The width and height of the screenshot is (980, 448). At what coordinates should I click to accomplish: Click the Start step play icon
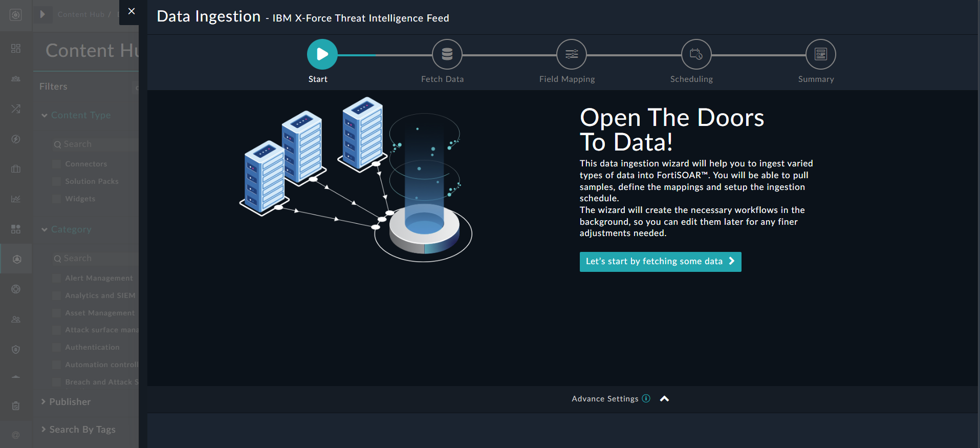(322, 54)
